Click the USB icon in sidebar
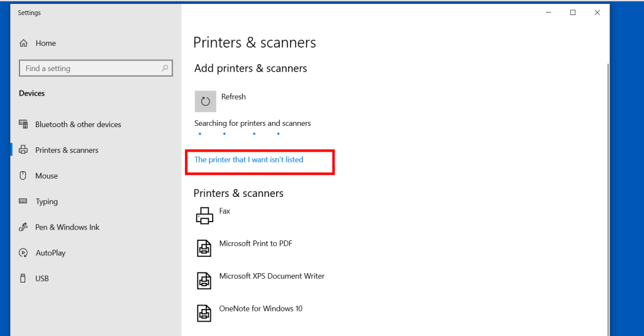 [23, 279]
